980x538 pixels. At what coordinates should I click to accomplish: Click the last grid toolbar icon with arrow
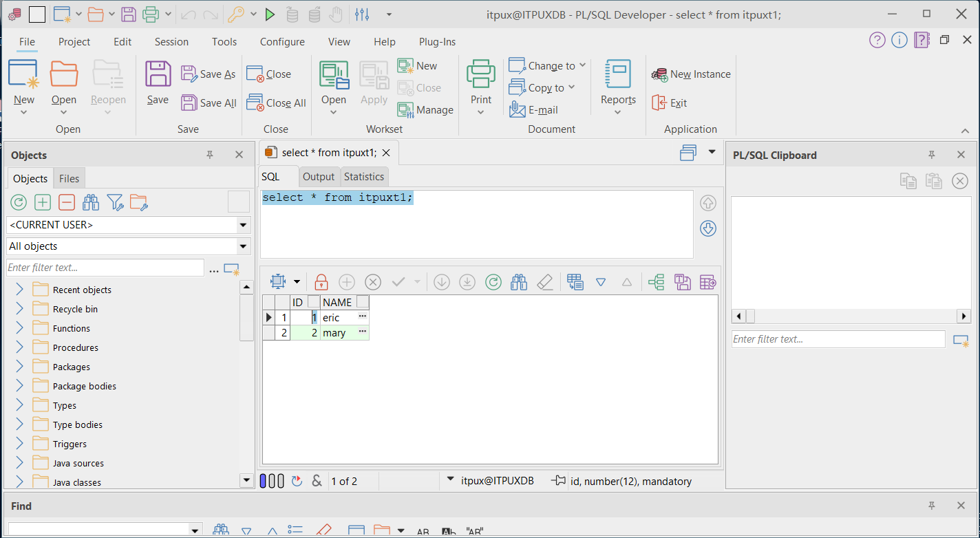point(708,281)
